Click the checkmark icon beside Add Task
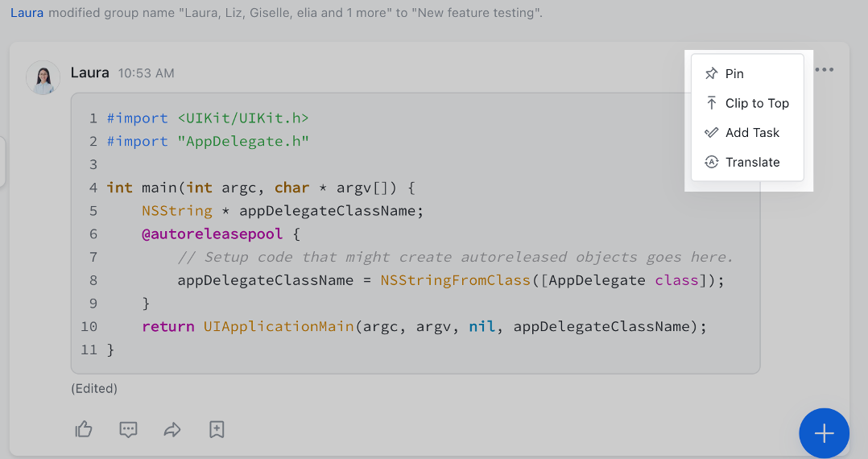 pyautogui.click(x=711, y=133)
